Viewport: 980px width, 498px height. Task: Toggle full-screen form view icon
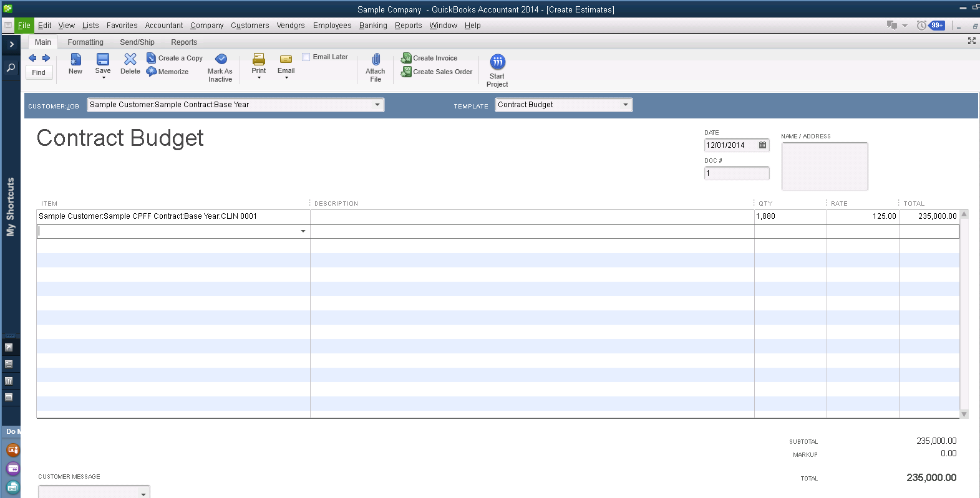coord(971,41)
